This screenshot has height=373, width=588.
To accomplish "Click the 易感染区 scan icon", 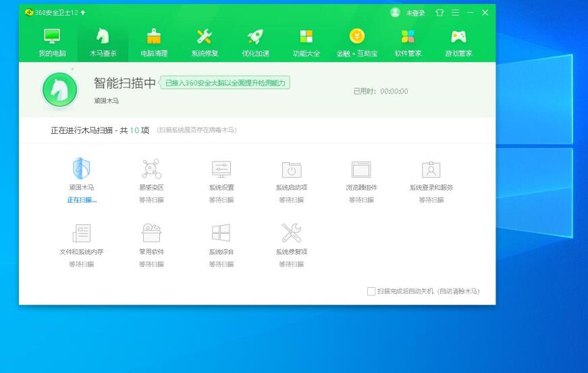I will [x=151, y=168].
